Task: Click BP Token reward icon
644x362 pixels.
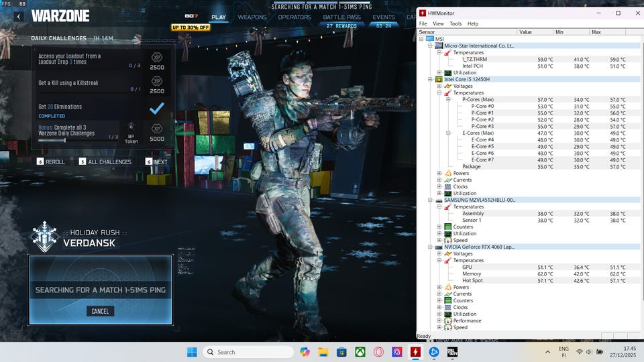Action: coord(131,127)
